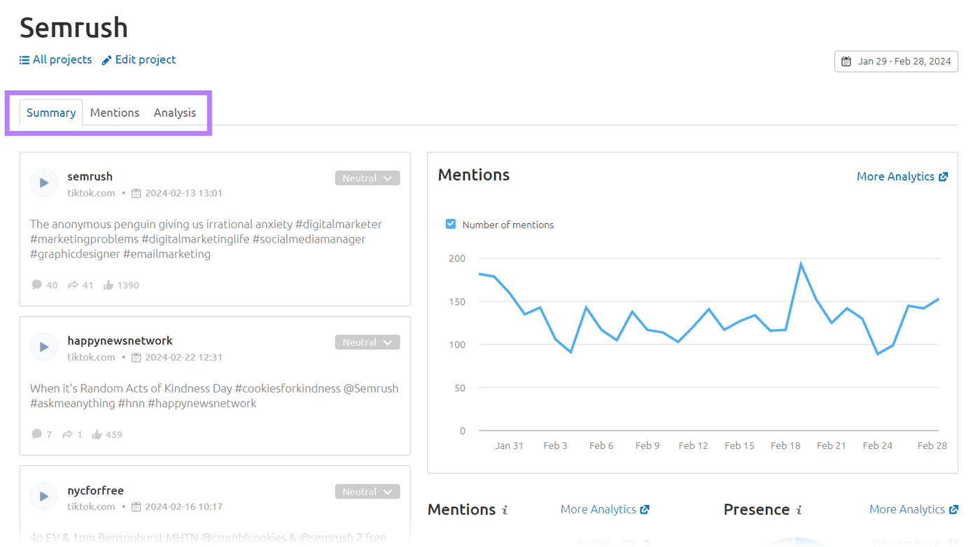The image size is (980, 547).
Task: Click the Jan 29 - Feb 28 date range field
Action: pos(896,61)
